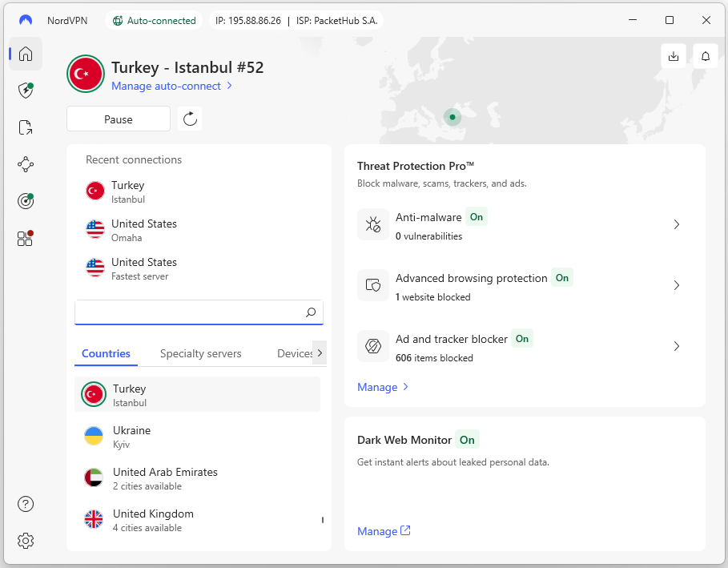Open Threat Protection shield icon in sidebar
This screenshot has width=728, height=568.
pyautogui.click(x=26, y=91)
